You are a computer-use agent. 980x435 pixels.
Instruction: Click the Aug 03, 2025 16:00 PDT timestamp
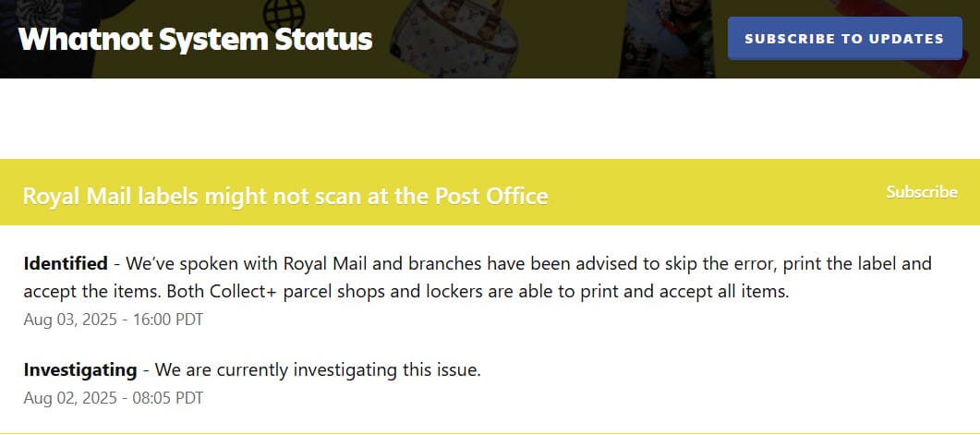pyautogui.click(x=114, y=320)
